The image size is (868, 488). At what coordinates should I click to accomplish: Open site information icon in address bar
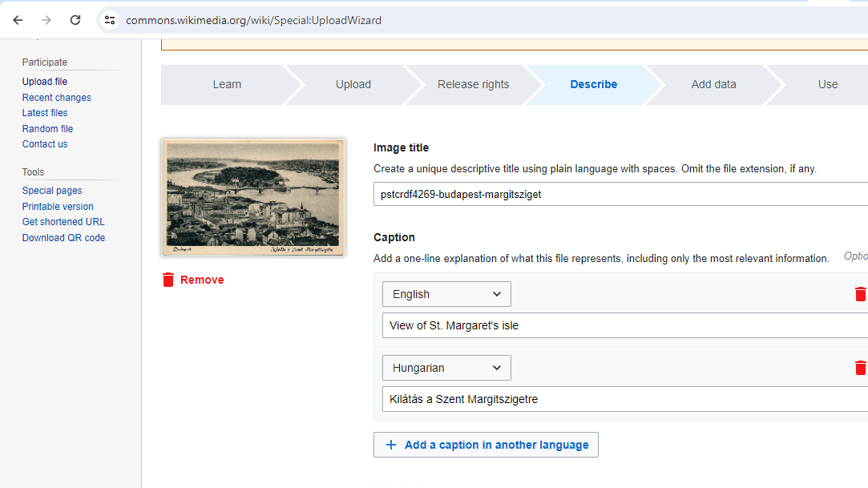[110, 21]
